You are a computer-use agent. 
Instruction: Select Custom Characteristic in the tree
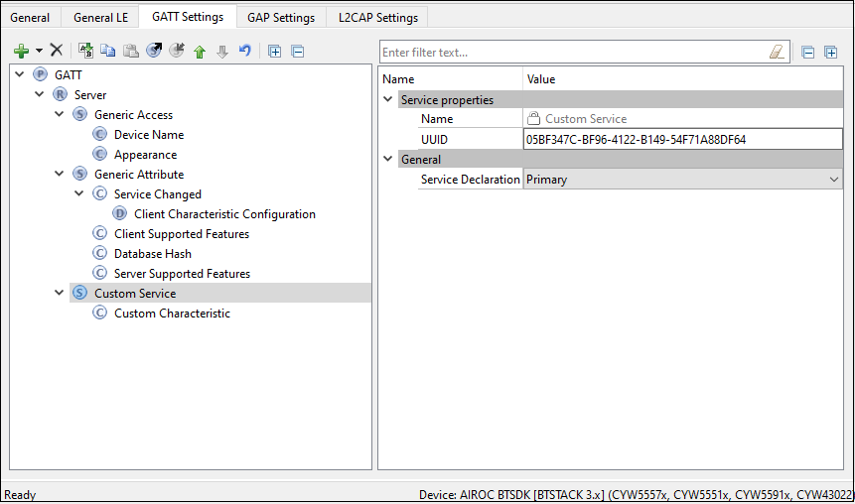point(172,314)
